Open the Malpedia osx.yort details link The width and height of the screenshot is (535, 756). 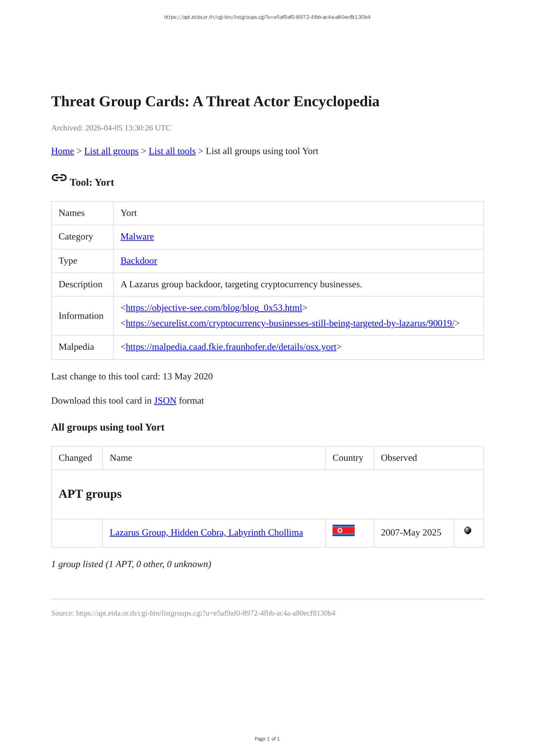point(231,347)
